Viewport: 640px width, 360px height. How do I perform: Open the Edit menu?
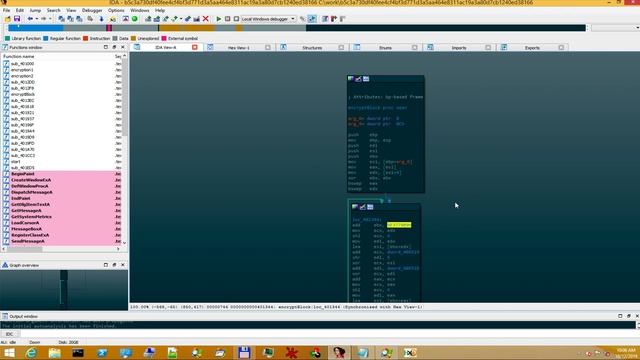coord(20,10)
